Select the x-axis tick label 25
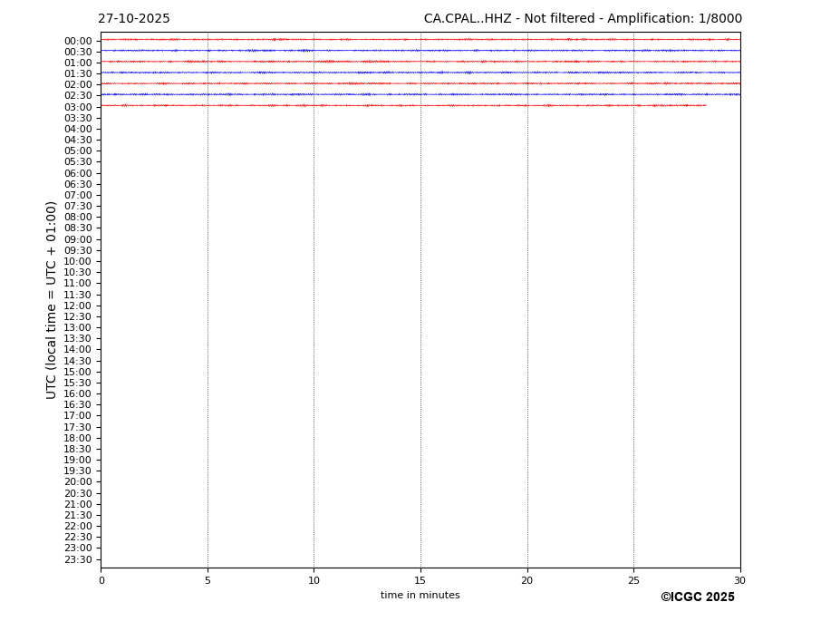The image size is (840, 631). coord(633,580)
